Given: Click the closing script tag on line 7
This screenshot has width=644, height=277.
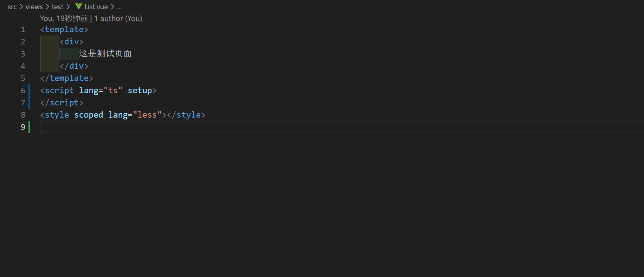Looking at the screenshot, I should pyautogui.click(x=62, y=103).
